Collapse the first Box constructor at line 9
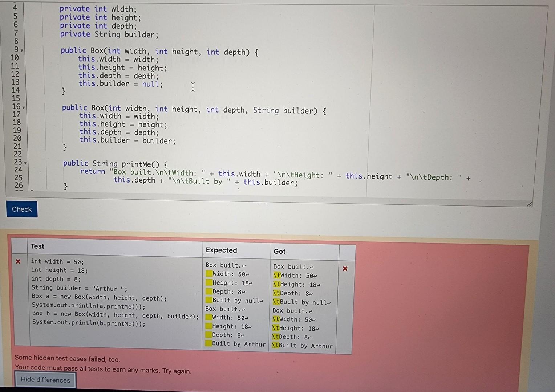 pyautogui.click(x=21, y=51)
